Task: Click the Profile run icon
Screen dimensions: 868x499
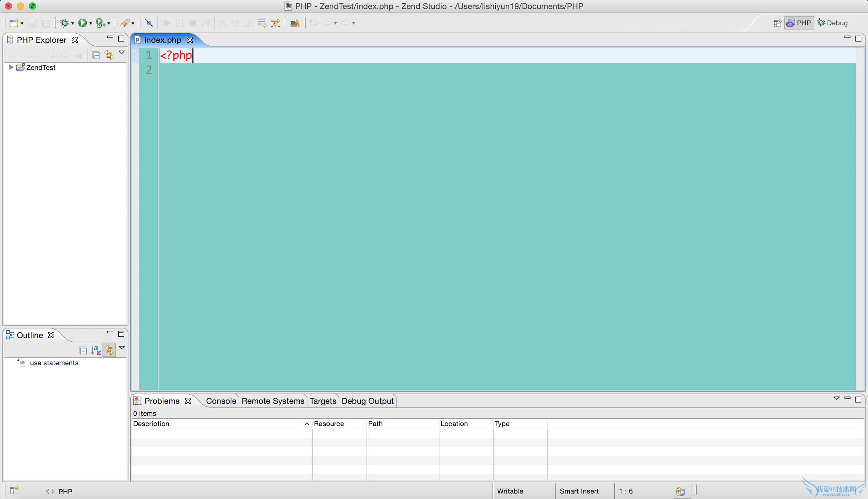Action: (100, 23)
